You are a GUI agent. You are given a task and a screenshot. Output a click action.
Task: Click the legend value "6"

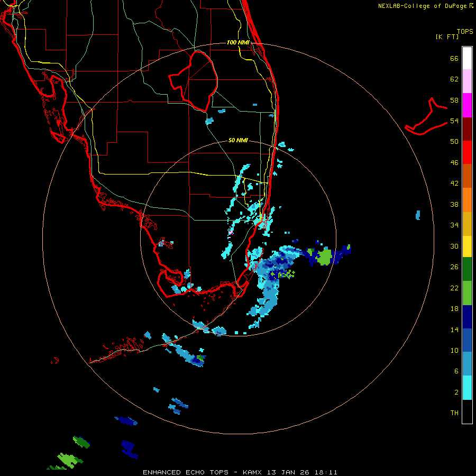(456, 371)
